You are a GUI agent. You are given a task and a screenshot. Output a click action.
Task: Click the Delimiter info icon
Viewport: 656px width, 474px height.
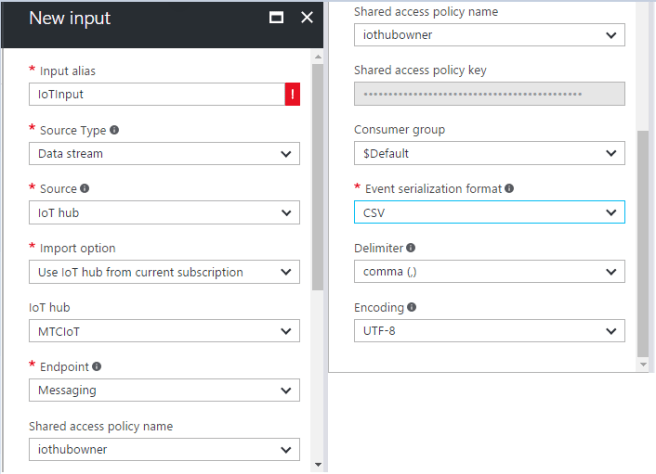click(x=411, y=248)
